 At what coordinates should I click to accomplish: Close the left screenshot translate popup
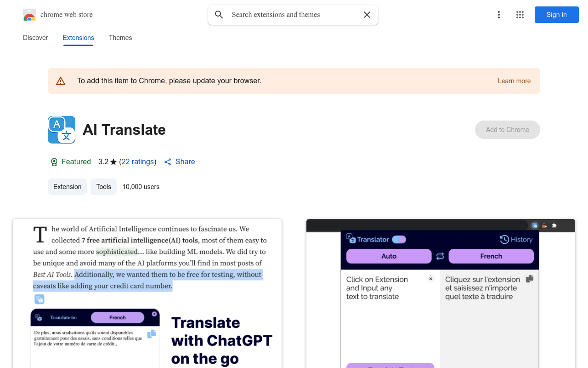coord(154,314)
